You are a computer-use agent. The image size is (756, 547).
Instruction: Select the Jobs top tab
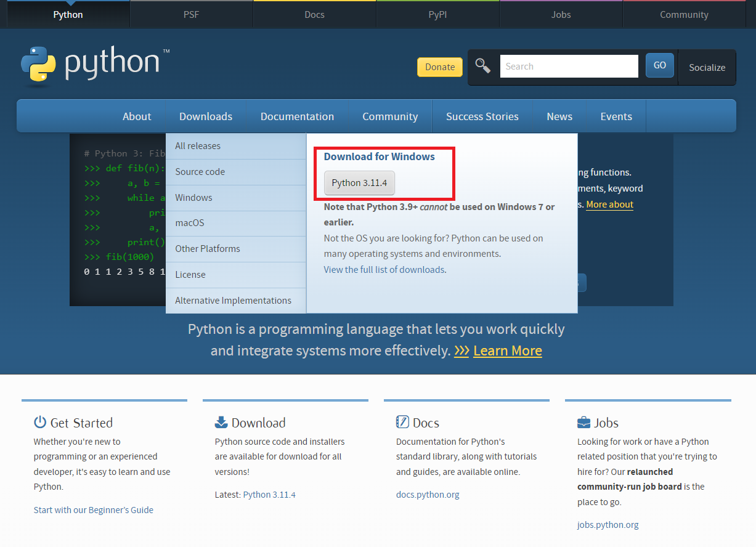(x=561, y=14)
